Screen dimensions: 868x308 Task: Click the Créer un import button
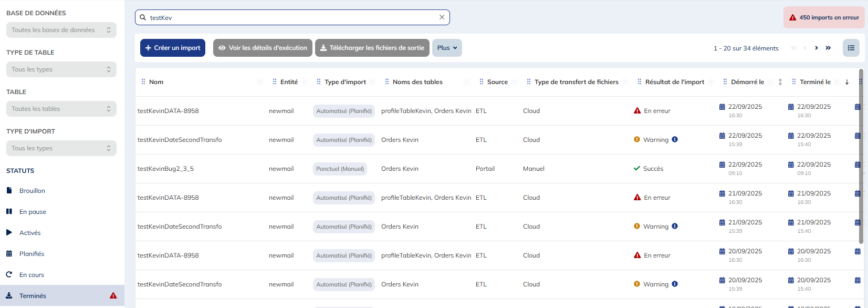pyautogui.click(x=172, y=48)
